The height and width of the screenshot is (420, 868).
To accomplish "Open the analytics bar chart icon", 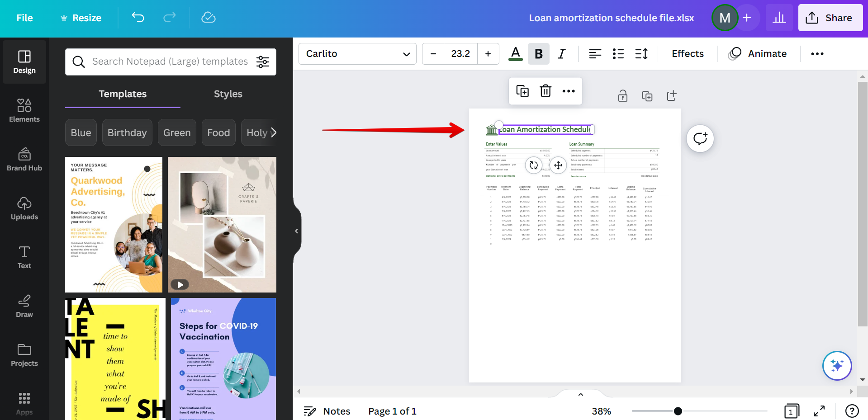I will click(x=779, y=18).
